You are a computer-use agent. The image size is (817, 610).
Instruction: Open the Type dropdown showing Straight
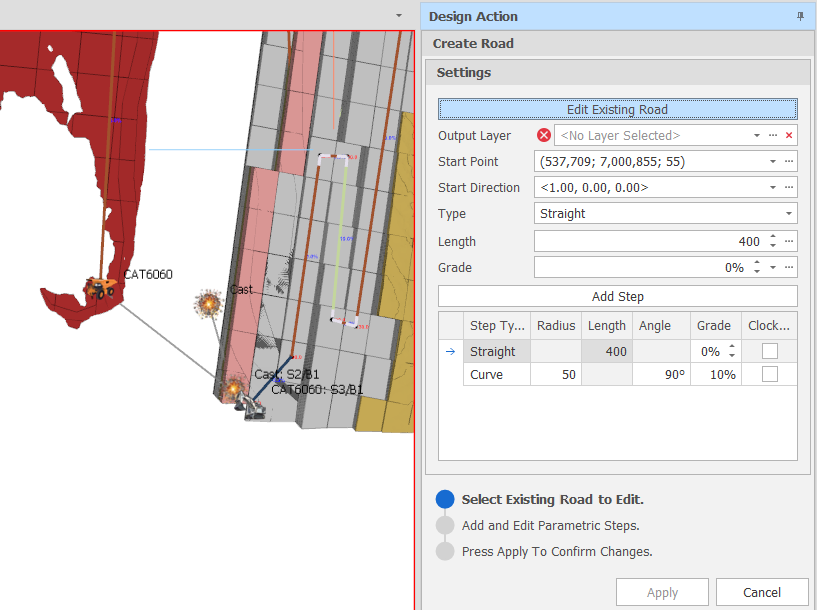point(789,214)
